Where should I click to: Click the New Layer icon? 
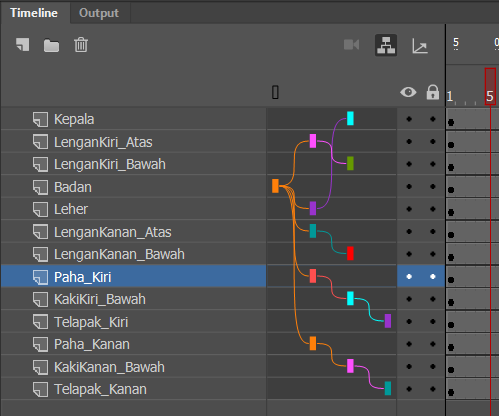point(23,45)
